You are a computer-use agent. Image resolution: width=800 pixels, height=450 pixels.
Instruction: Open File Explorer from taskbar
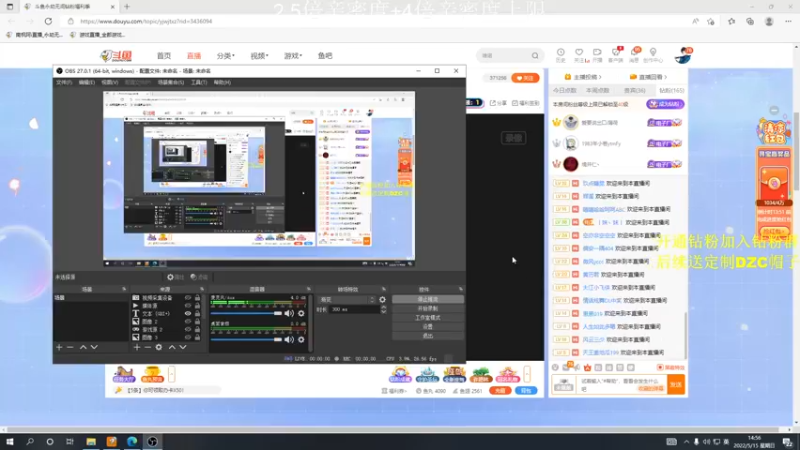click(91, 441)
